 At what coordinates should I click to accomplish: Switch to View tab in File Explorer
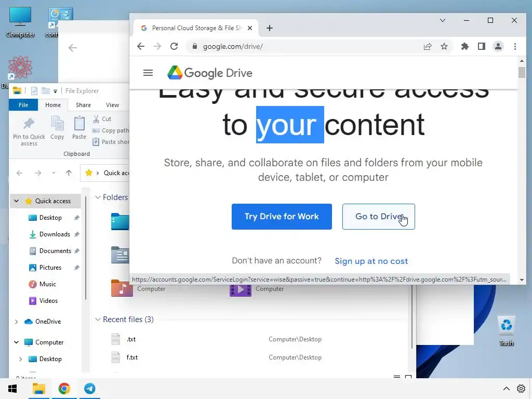point(112,105)
